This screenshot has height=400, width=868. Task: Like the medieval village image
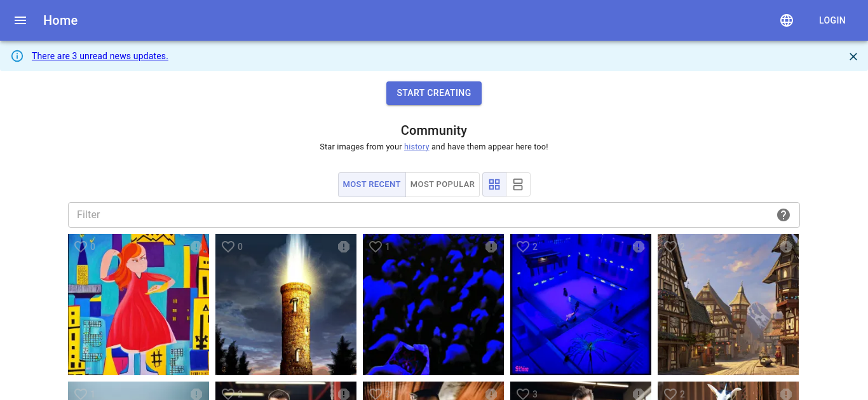(x=670, y=247)
